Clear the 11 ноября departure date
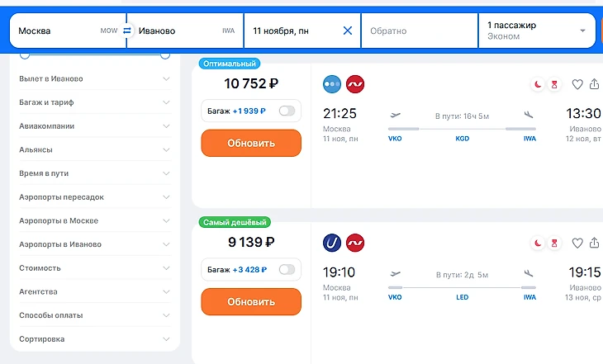The image size is (603, 364). 347,31
